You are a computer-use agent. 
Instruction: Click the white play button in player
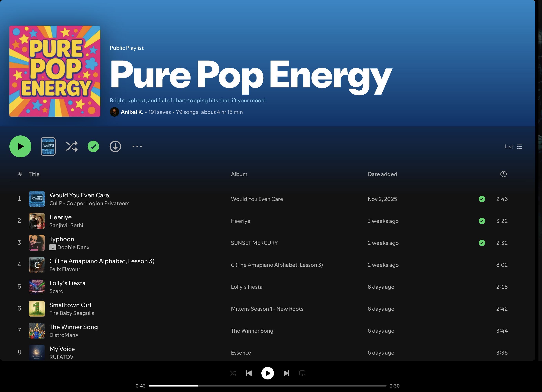coord(267,373)
